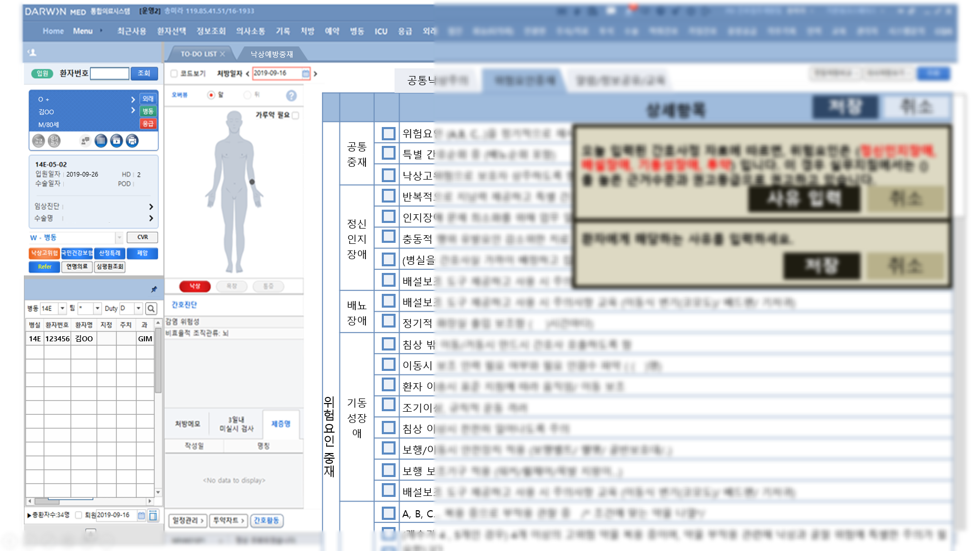Click the 환자번호 input field
Viewport: 980px width, 551px height.
[110, 73]
